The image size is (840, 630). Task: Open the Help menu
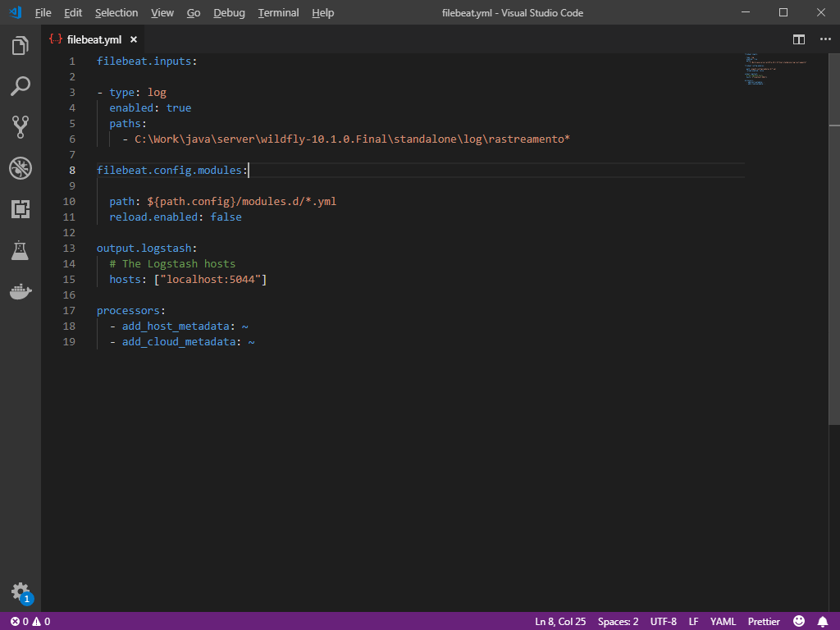pos(322,13)
